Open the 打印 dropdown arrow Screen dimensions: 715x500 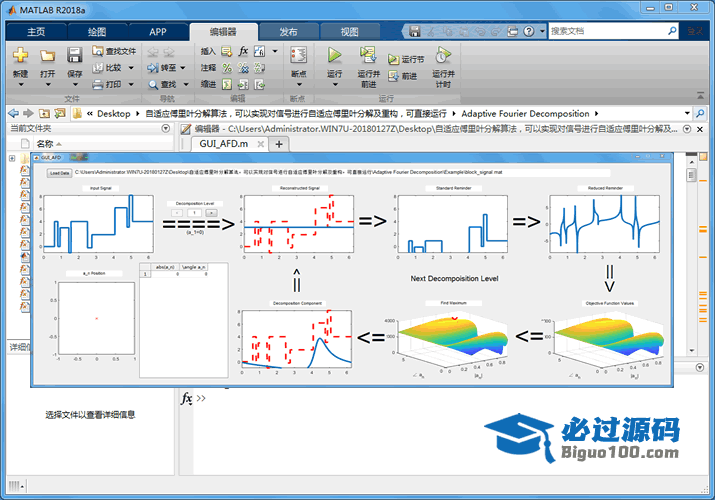[131, 84]
